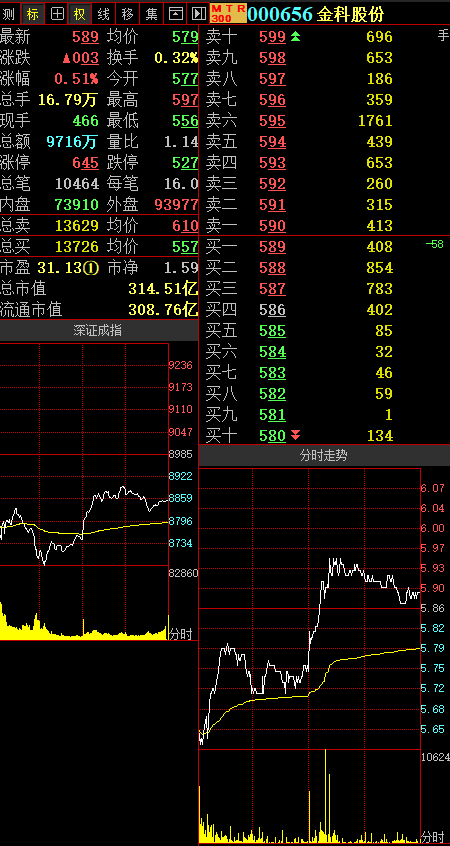Click the MTR 300 badge
Screen dimensions: 450x846
228,13
